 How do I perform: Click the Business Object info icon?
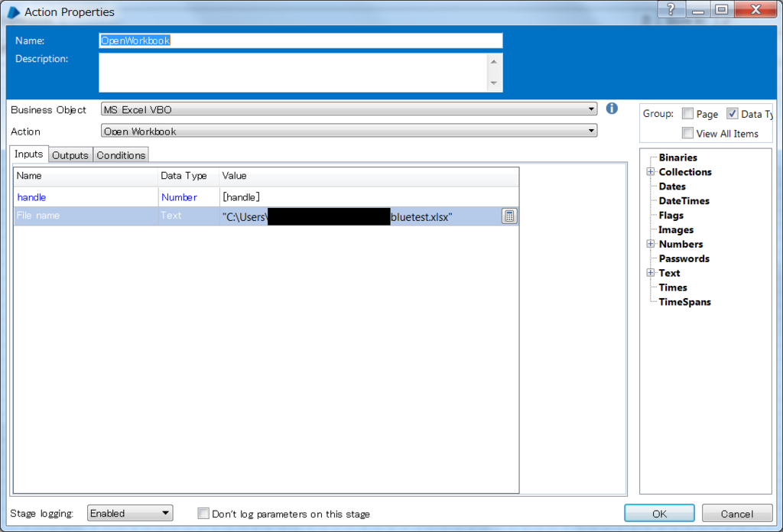click(612, 109)
